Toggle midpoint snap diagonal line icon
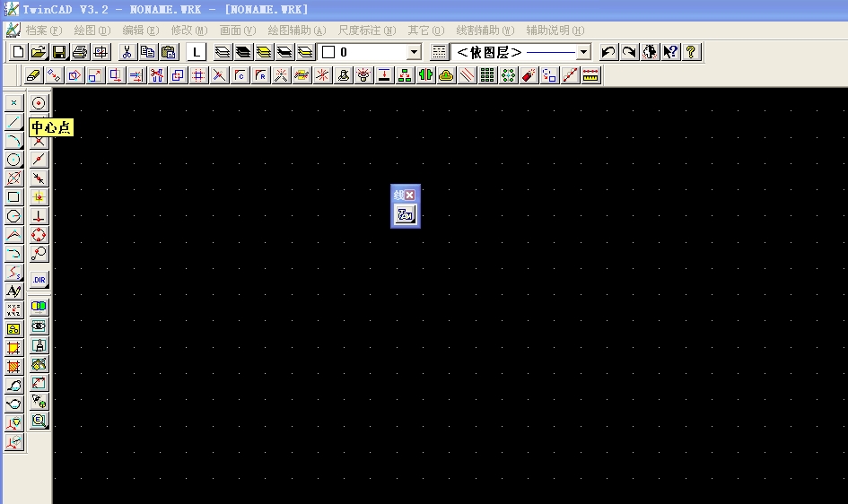This screenshot has height=504, width=848. (39, 160)
